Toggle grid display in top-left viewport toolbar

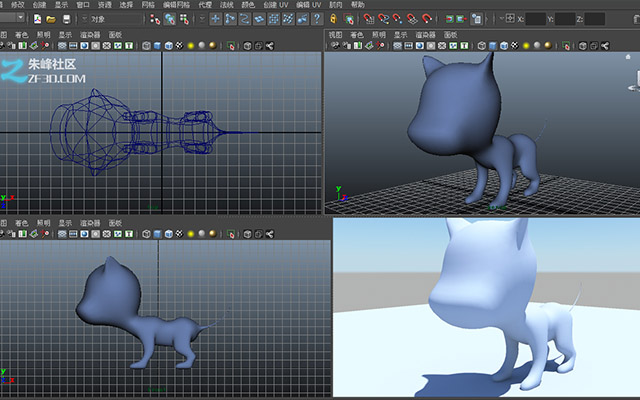pyautogui.click(x=62, y=46)
